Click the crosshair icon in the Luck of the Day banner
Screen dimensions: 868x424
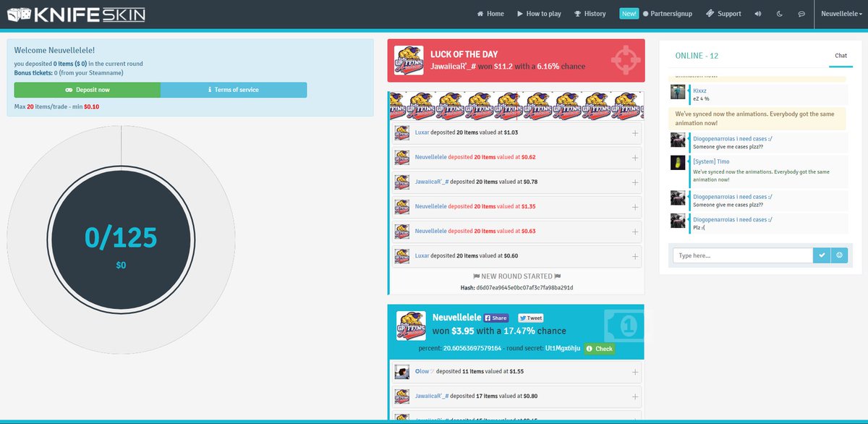624,61
